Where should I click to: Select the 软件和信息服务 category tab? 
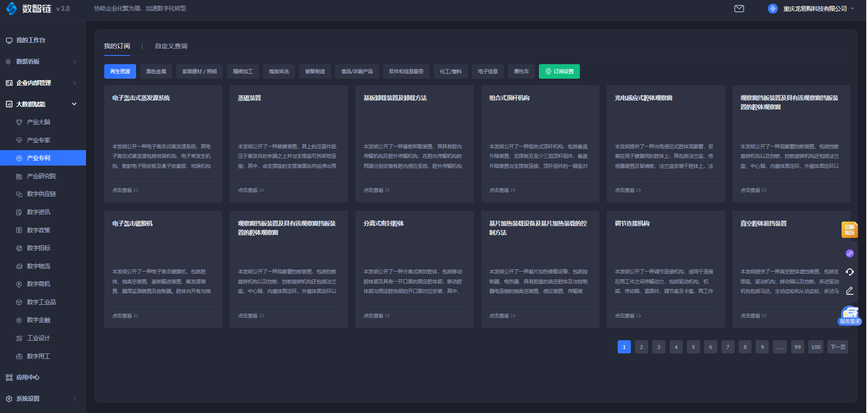pos(406,71)
